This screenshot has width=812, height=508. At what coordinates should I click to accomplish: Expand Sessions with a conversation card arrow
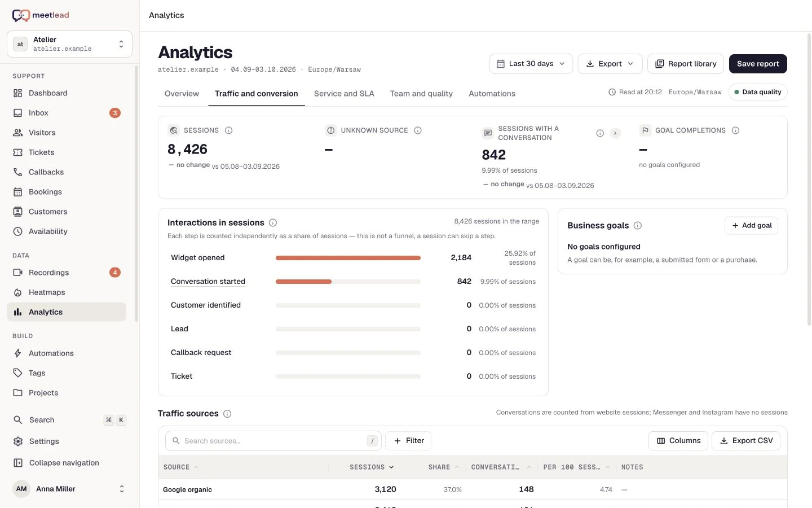pyautogui.click(x=615, y=133)
